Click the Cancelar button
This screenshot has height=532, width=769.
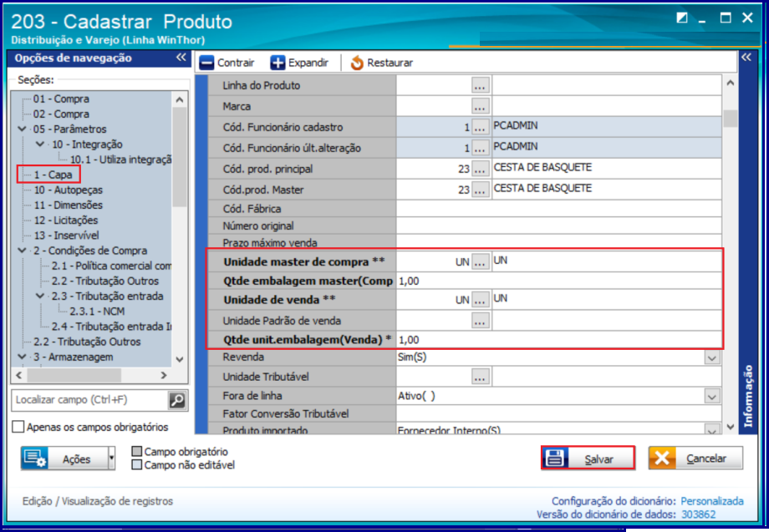click(x=695, y=459)
